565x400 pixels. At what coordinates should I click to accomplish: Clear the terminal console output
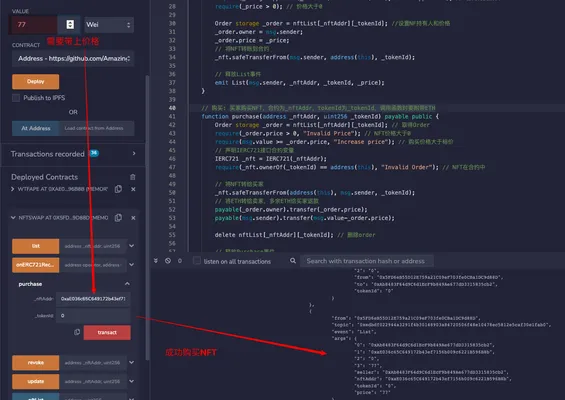tap(168, 261)
